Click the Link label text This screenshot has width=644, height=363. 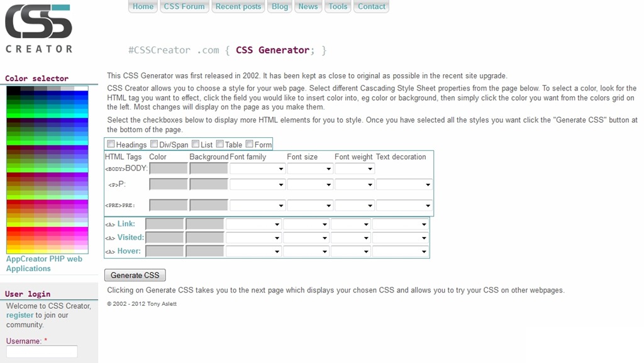[x=126, y=224]
